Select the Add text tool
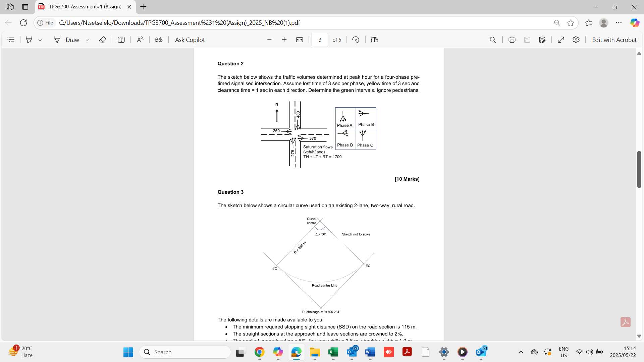 [x=121, y=40]
